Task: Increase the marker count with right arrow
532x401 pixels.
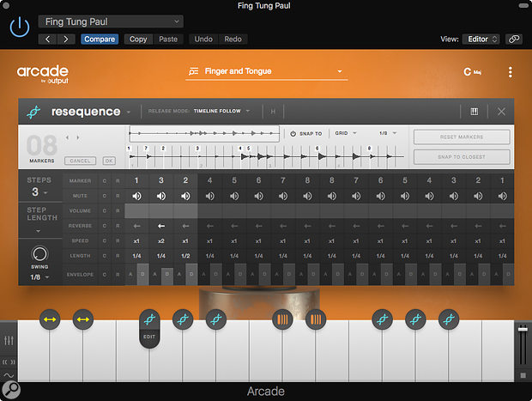Action: 78,137
